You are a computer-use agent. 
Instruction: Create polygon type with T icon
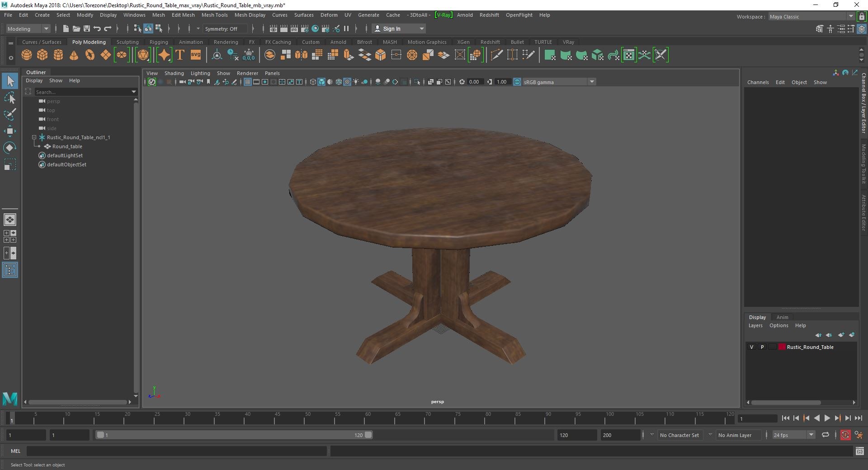pyautogui.click(x=180, y=55)
